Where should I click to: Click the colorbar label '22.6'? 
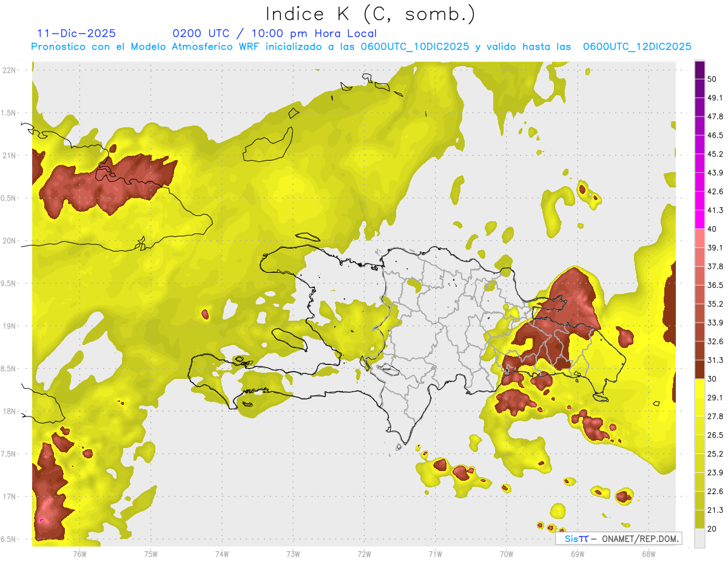[x=715, y=492]
